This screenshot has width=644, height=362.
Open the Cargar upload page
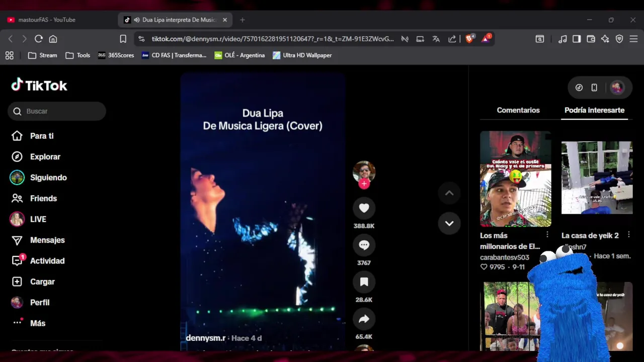pos(33,282)
